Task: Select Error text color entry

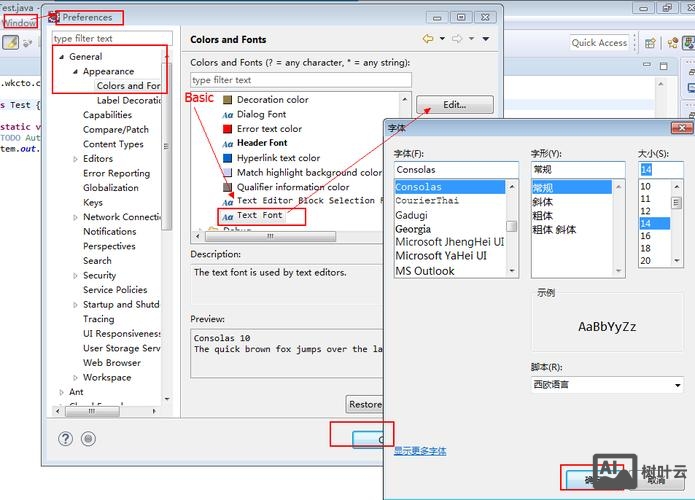Action: click(269, 129)
